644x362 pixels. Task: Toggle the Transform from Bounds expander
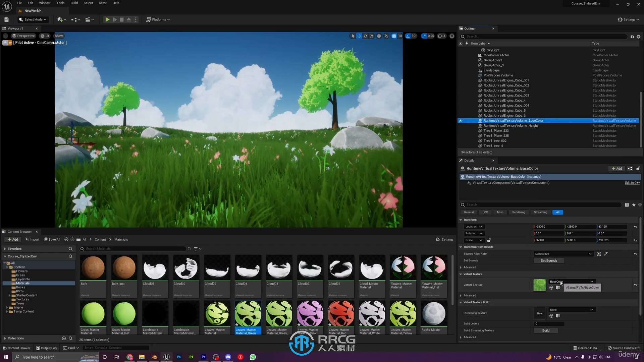click(461, 247)
